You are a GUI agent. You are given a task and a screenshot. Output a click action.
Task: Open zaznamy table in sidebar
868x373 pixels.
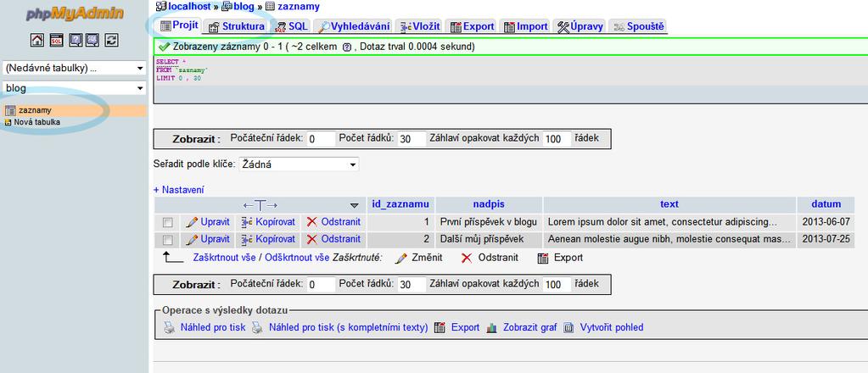tap(35, 111)
